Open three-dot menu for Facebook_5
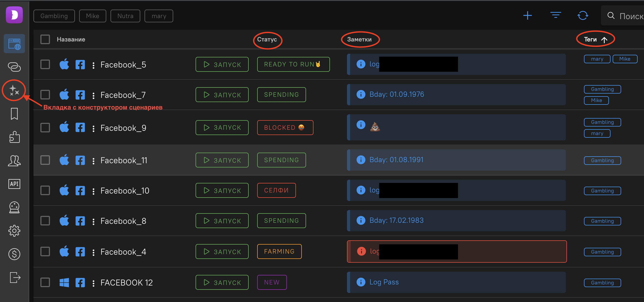Image resolution: width=644 pixels, height=302 pixels. 94,65
